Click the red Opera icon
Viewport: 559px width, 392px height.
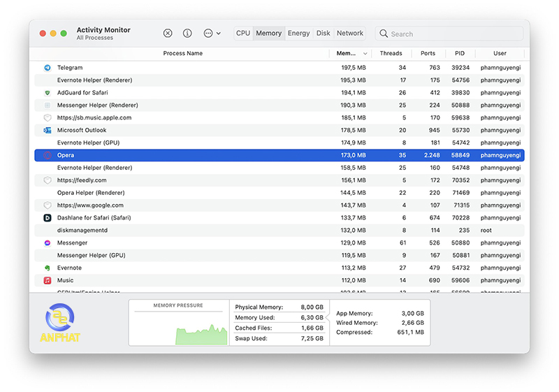click(48, 155)
